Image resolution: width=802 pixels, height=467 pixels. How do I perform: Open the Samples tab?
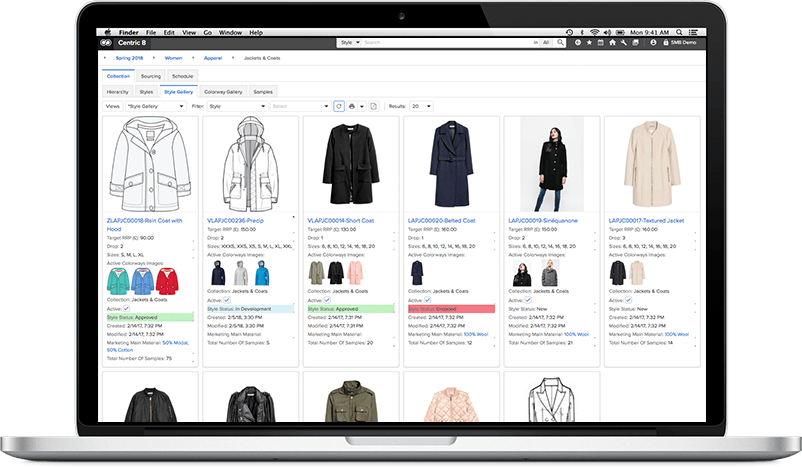[263, 92]
